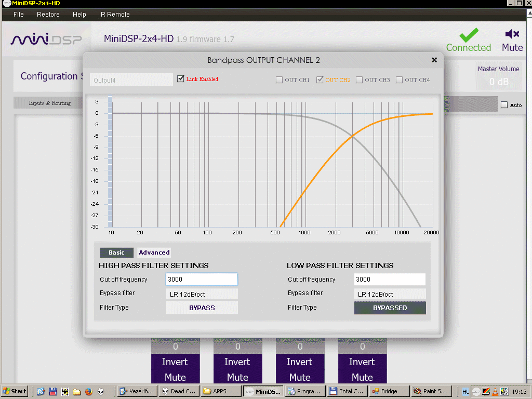Switch to the Bridge taskbar window

[x=389, y=391]
